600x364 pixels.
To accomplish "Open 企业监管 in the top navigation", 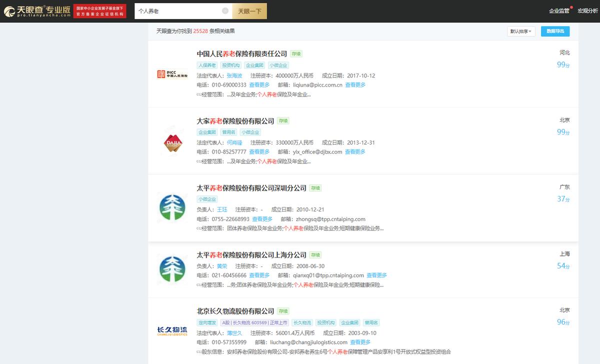I will click(558, 11).
